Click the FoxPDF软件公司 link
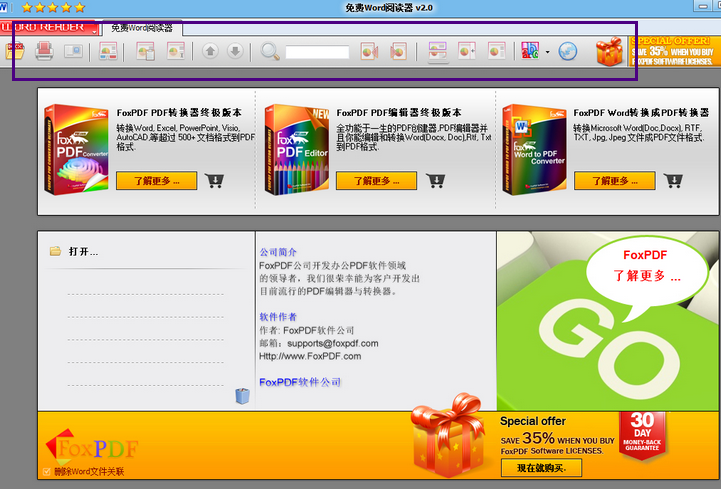The image size is (721, 489). pos(300,382)
